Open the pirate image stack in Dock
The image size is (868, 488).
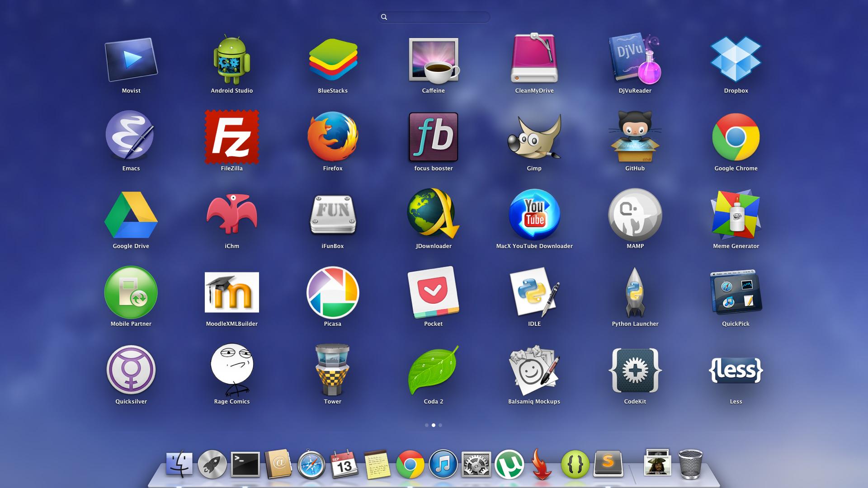click(x=657, y=463)
